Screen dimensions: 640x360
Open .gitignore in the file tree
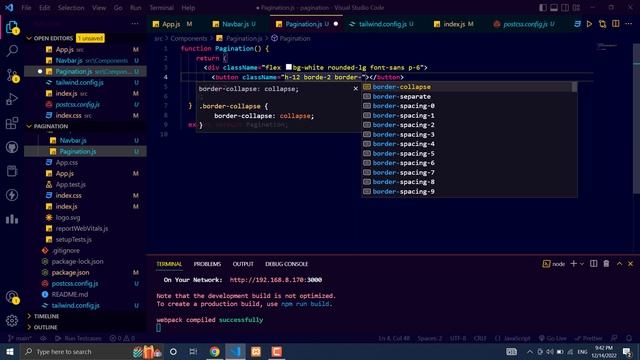point(66,251)
